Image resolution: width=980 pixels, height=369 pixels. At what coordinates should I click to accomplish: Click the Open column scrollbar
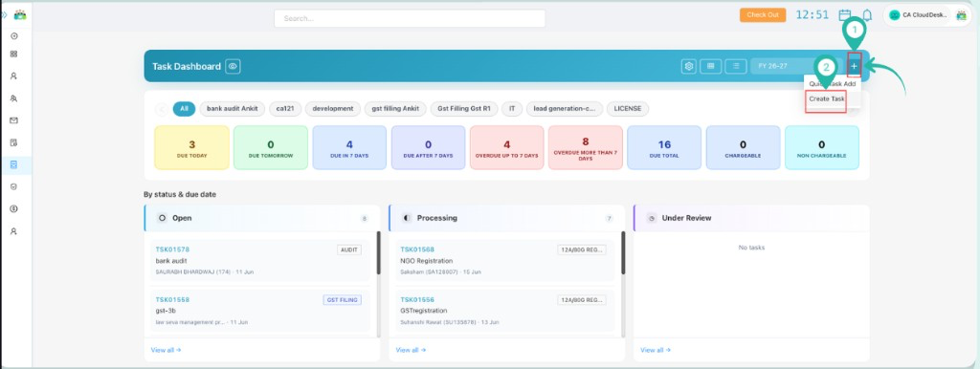pos(378,253)
